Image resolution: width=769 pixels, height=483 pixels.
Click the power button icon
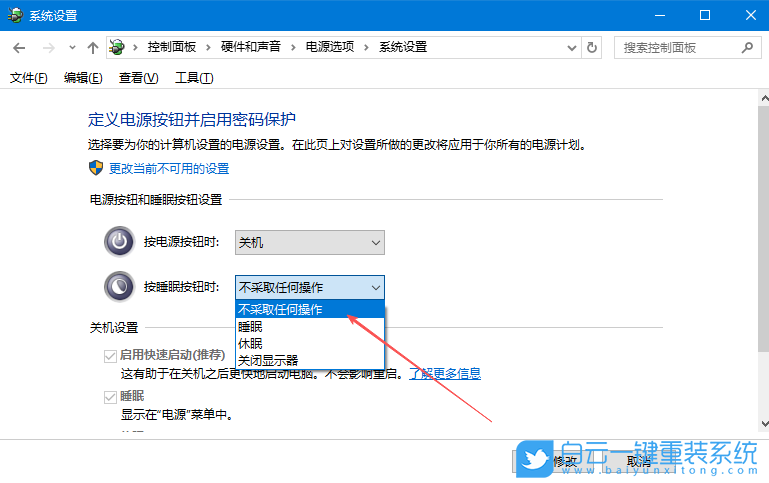[x=119, y=242]
